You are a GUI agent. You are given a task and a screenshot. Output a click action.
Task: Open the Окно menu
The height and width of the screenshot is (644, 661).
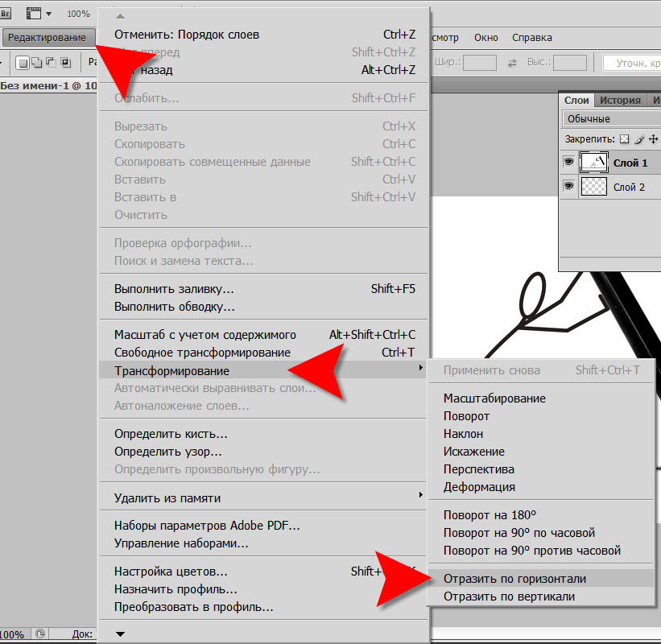point(486,38)
